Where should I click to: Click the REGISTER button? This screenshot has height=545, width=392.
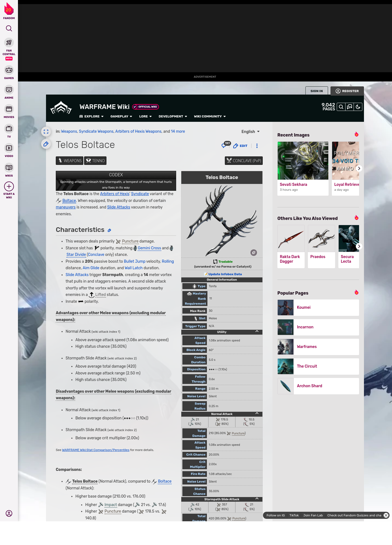click(x=347, y=91)
